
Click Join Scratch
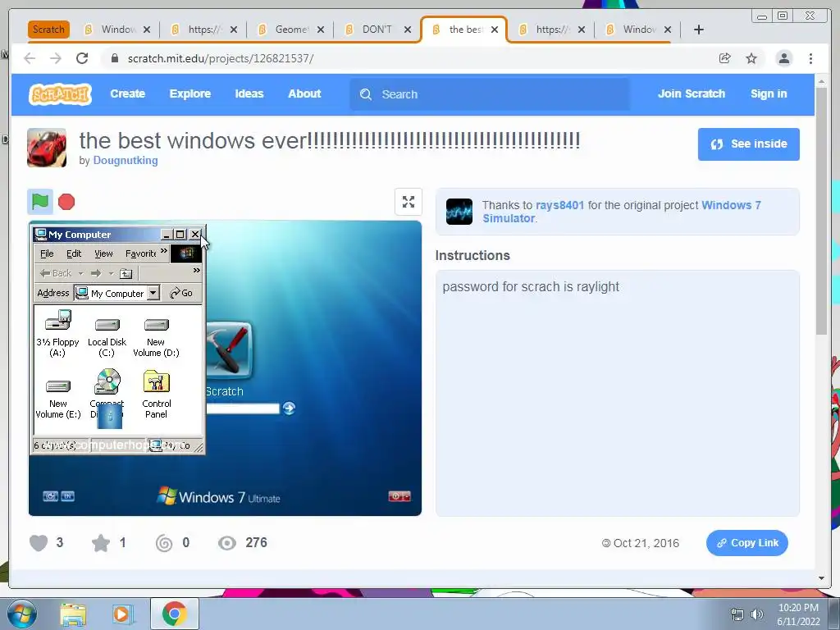point(691,94)
